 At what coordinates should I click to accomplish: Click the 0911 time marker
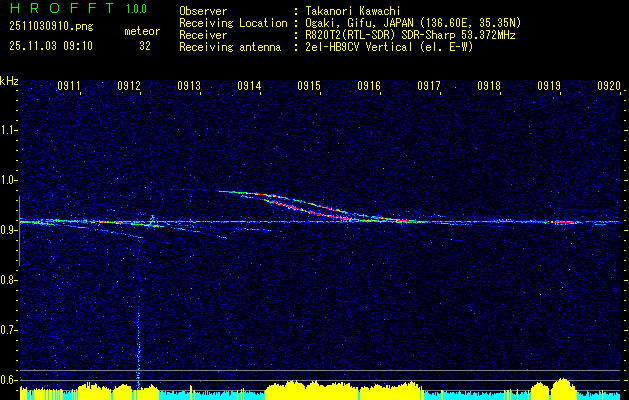coord(69,87)
